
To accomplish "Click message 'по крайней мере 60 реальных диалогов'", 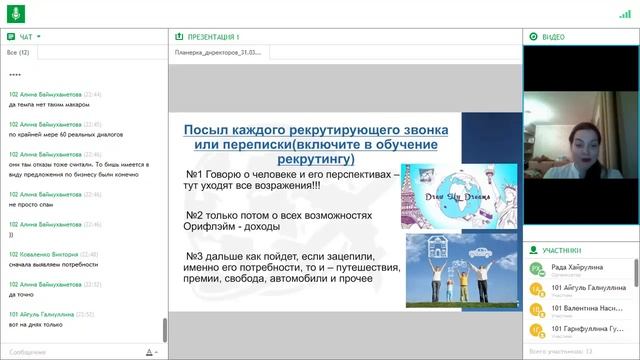I will click(x=66, y=135).
